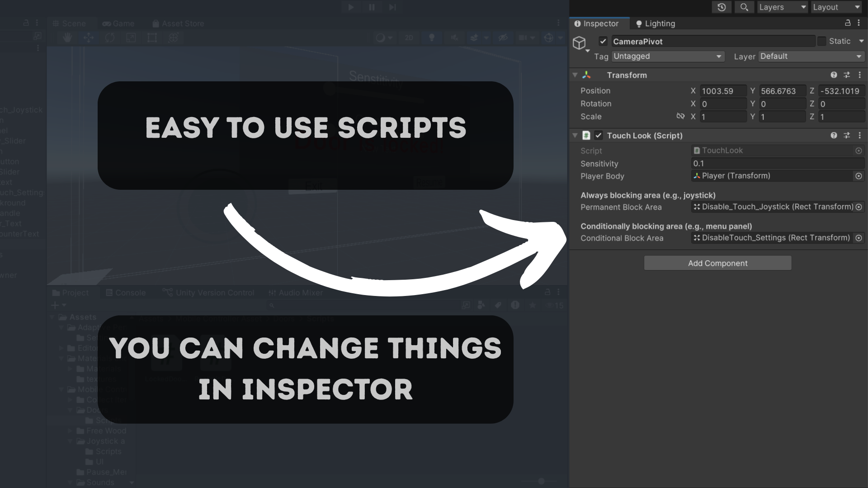This screenshot has width=868, height=488.
Task: Open Touch Look script help icon
Action: coord(834,136)
